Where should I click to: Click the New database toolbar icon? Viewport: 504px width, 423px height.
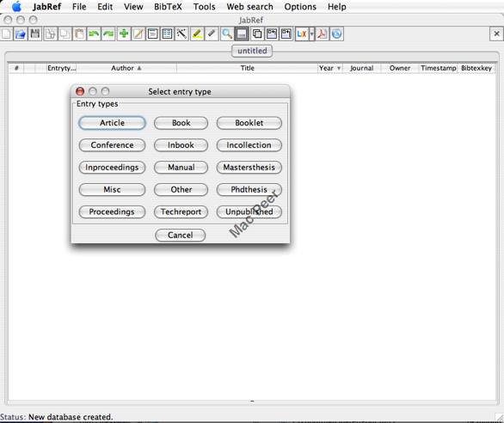pos(6,34)
